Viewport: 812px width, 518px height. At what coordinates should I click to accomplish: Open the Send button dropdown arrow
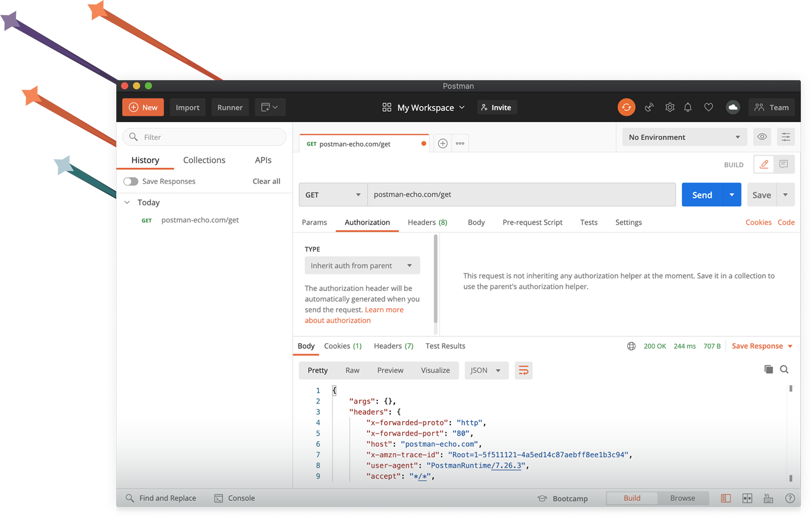click(732, 195)
